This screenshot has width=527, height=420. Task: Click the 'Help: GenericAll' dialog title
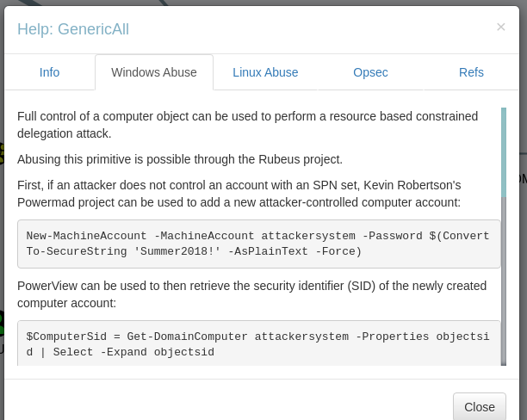tap(73, 30)
